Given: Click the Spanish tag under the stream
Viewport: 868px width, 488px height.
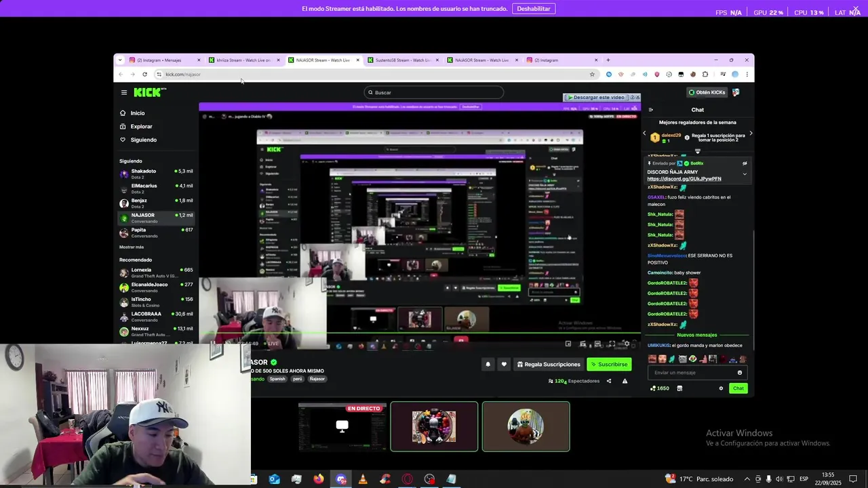Looking at the screenshot, I should [x=277, y=379].
